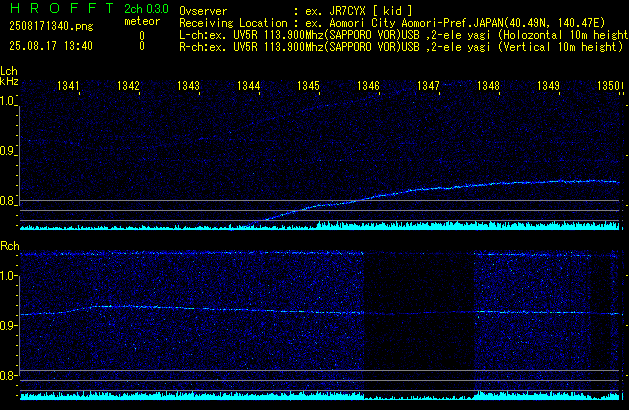Click the 1350 time marker
This screenshot has width=629, height=410.
pyautogui.click(x=608, y=85)
